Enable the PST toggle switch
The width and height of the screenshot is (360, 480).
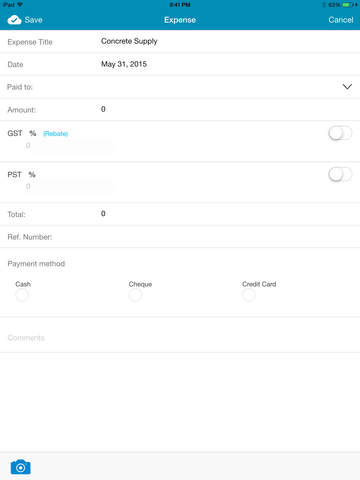(x=340, y=174)
